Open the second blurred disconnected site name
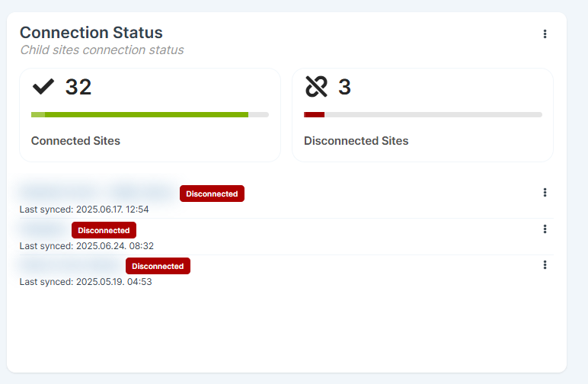This screenshot has height=384, width=588. tap(43, 229)
